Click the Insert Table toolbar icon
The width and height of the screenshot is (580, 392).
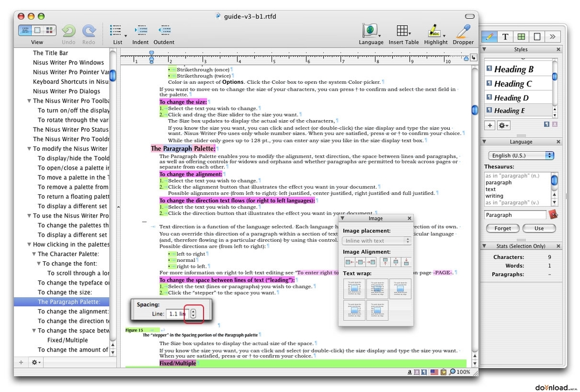(402, 31)
